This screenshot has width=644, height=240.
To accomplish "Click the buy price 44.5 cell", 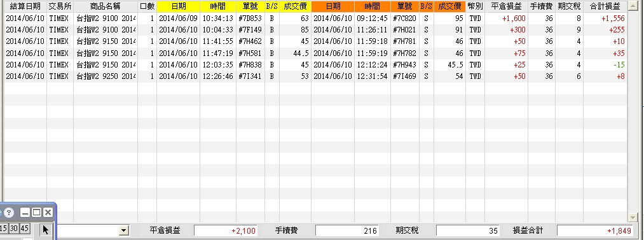I will [x=295, y=53].
